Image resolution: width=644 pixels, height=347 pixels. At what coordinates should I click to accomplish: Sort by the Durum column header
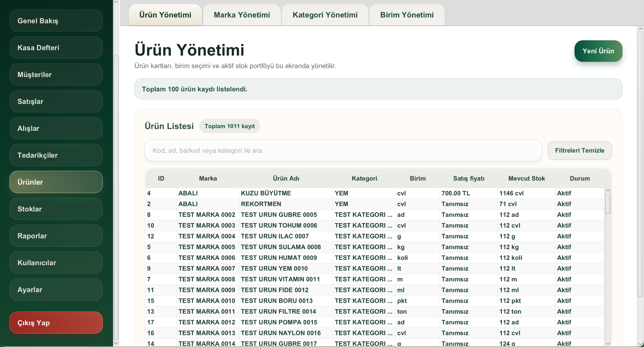pyautogui.click(x=580, y=178)
